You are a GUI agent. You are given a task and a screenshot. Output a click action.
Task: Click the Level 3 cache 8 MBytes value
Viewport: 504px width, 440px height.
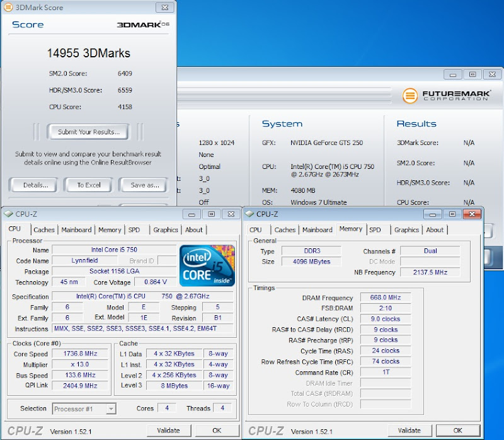[175, 386]
